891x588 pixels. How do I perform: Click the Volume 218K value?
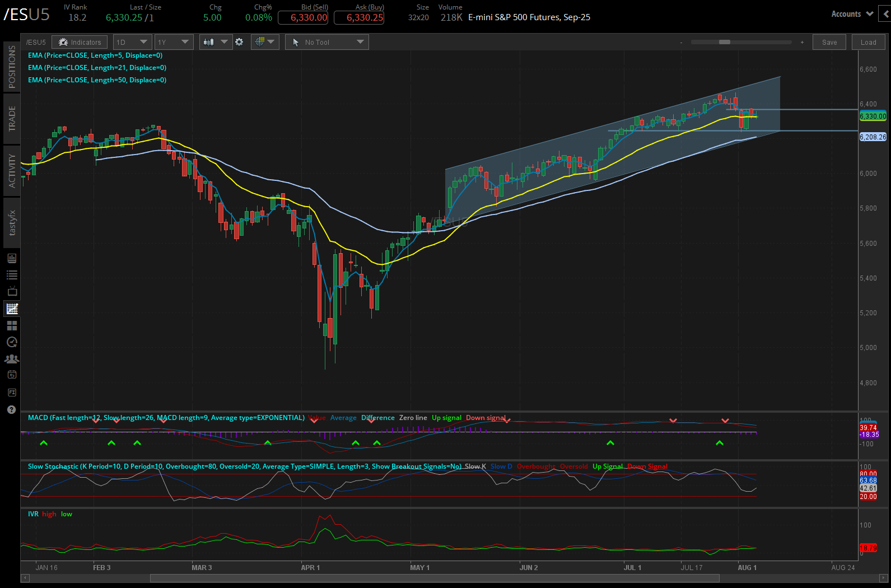click(x=451, y=17)
